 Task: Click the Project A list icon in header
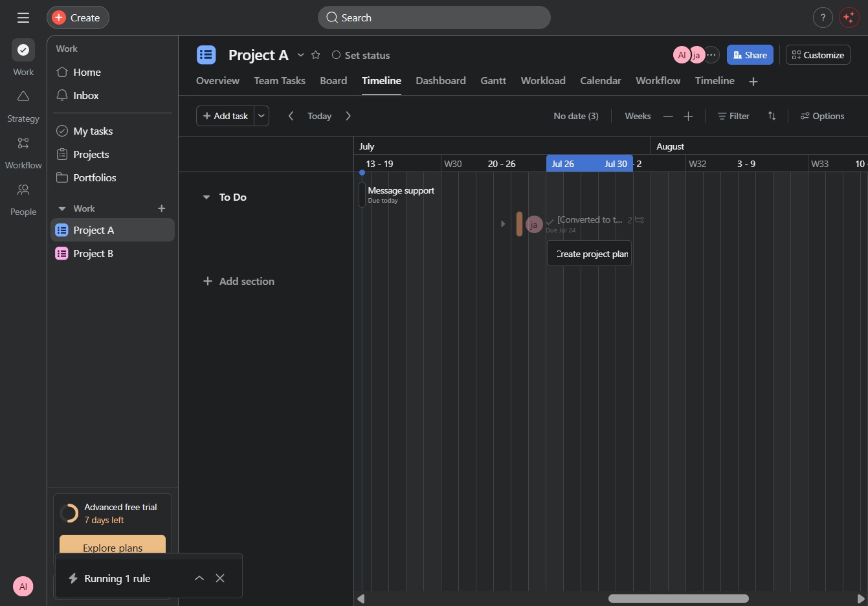click(x=206, y=55)
